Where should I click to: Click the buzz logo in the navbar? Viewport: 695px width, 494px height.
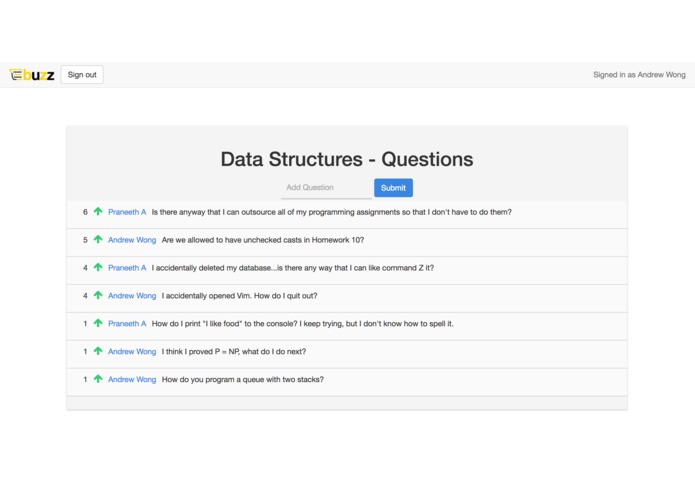click(x=32, y=74)
